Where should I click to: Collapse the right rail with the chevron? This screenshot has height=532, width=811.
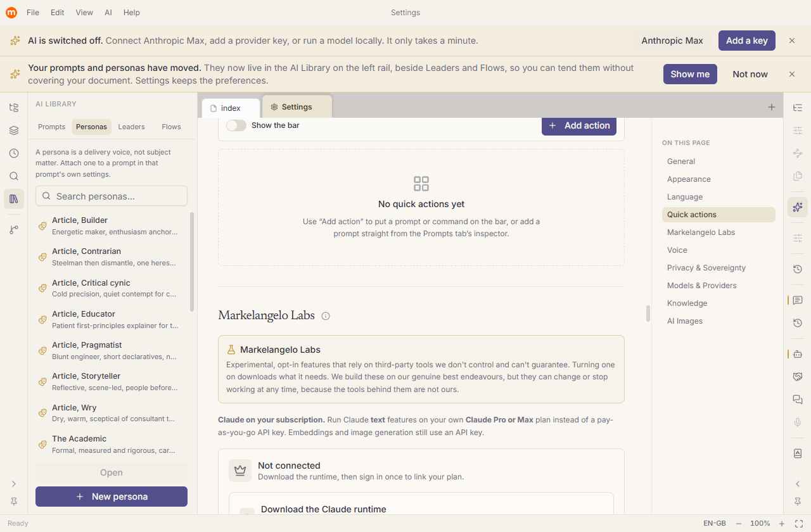pos(798,484)
